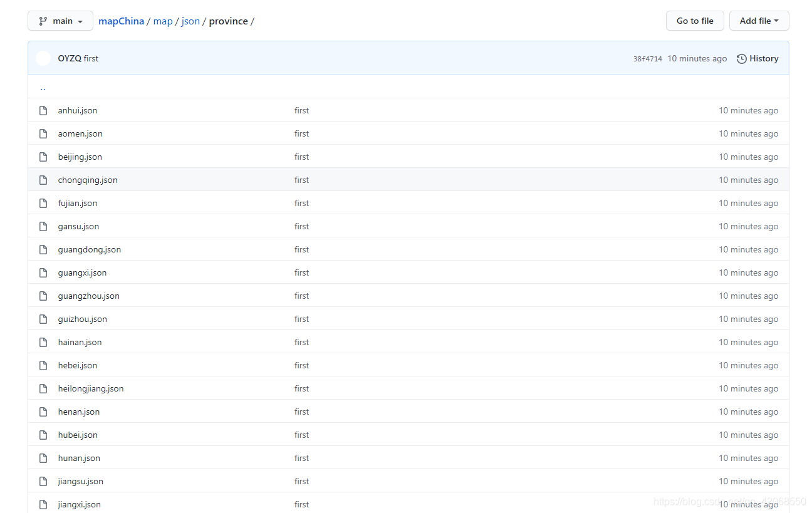Click the file icon next to fujian.json
This screenshot has height=513, width=812.
pos(43,203)
